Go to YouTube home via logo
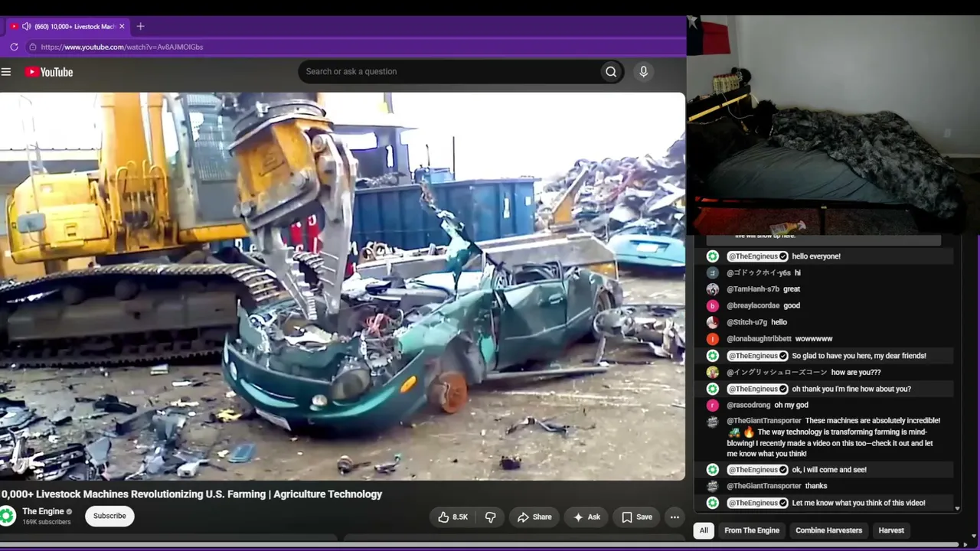Viewport: 980px width, 551px height. pyautogui.click(x=49, y=72)
